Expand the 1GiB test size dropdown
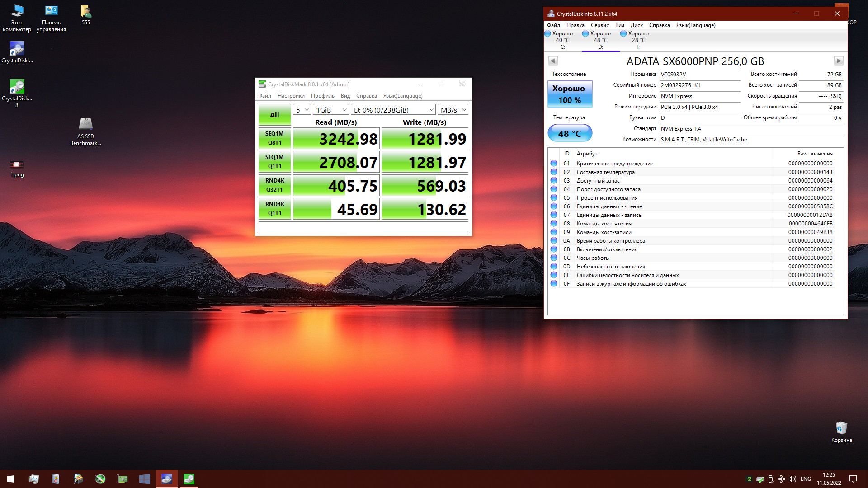Viewport: 868px width, 488px height. tap(331, 110)
